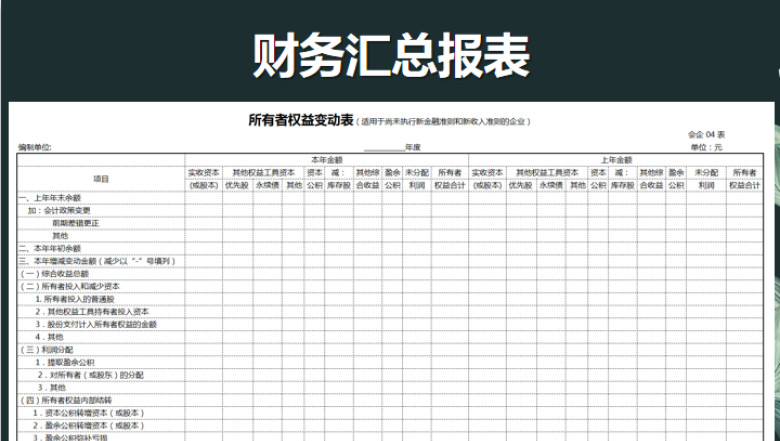Select row 2. 其他权益工具持有者投入资本
The height and width of the screenshot is (441, 780).
[x=92, y=312]
